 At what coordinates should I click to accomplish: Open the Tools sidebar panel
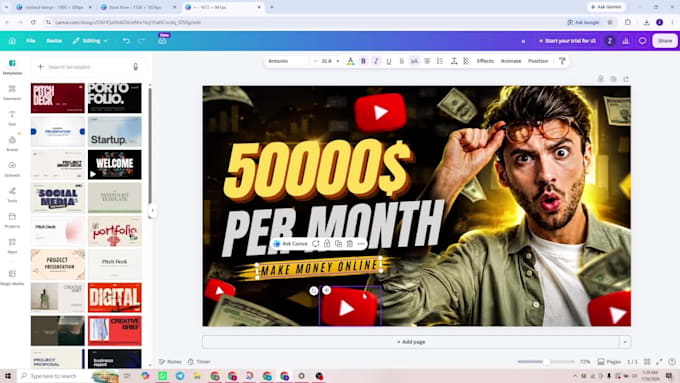tap(12, 194)
